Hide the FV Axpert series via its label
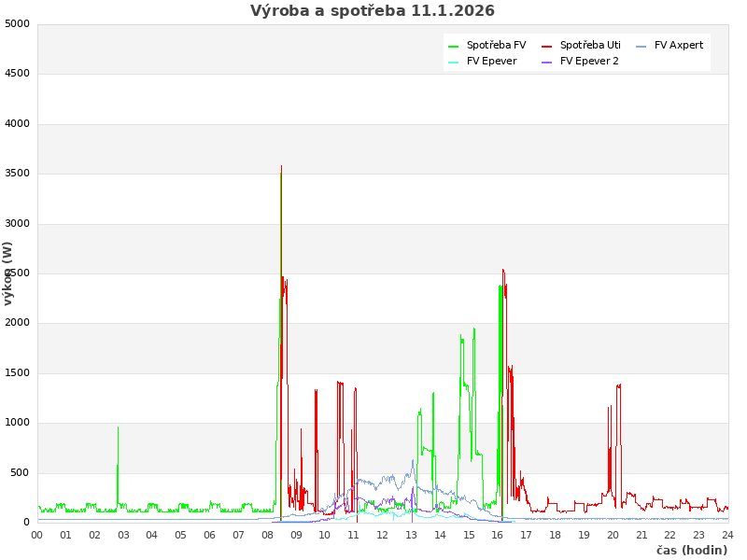Screen dimensions: 747x560 tap(679, 45)
